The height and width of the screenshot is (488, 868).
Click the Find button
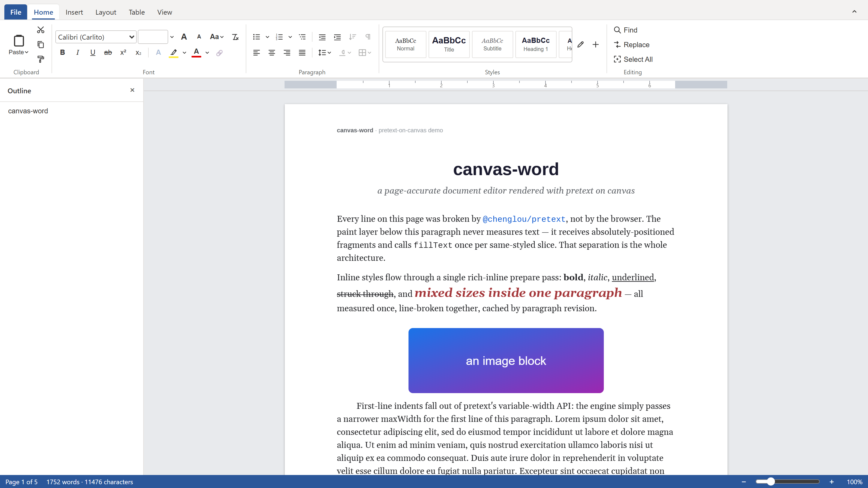[x=626, y=30]
